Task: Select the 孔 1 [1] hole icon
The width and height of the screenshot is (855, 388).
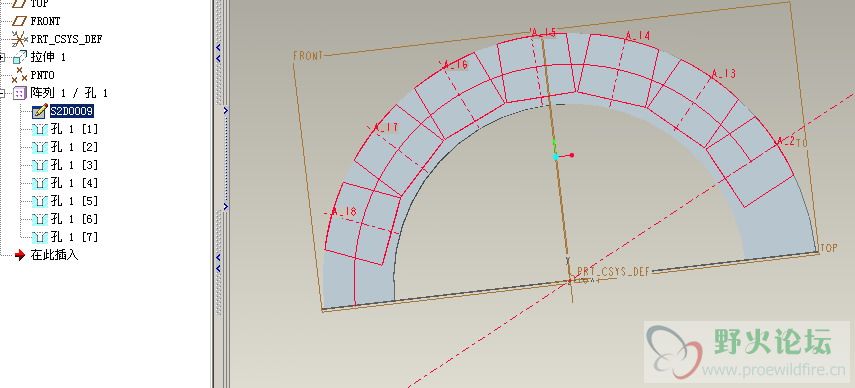Action: pos(40,129)
